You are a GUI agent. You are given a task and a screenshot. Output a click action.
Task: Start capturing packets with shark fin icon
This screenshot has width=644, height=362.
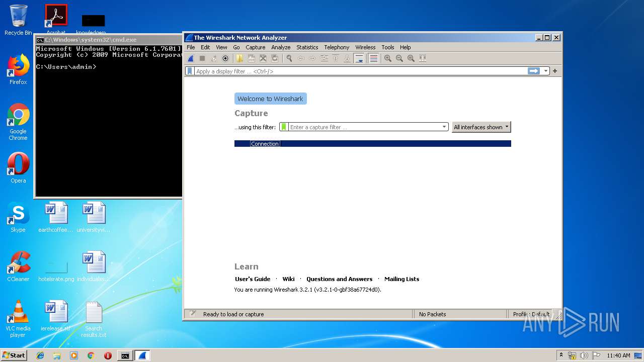pos(191,58)
